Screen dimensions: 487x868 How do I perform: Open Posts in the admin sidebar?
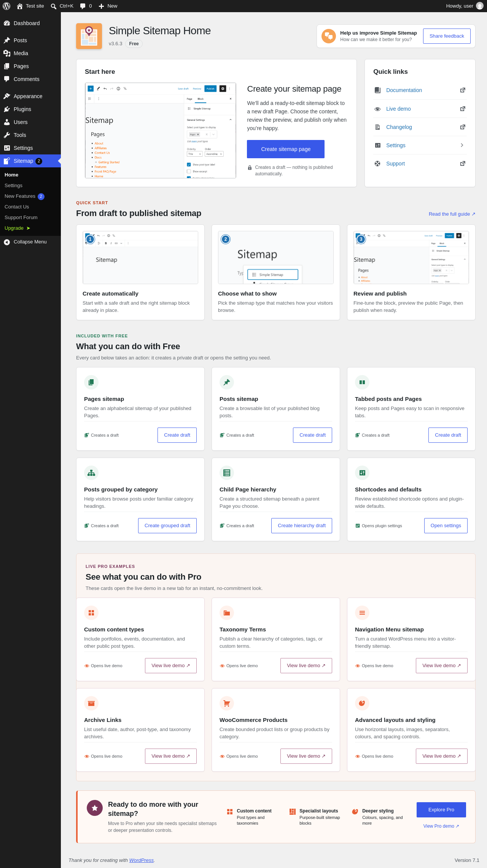click(x=30, y=40)
